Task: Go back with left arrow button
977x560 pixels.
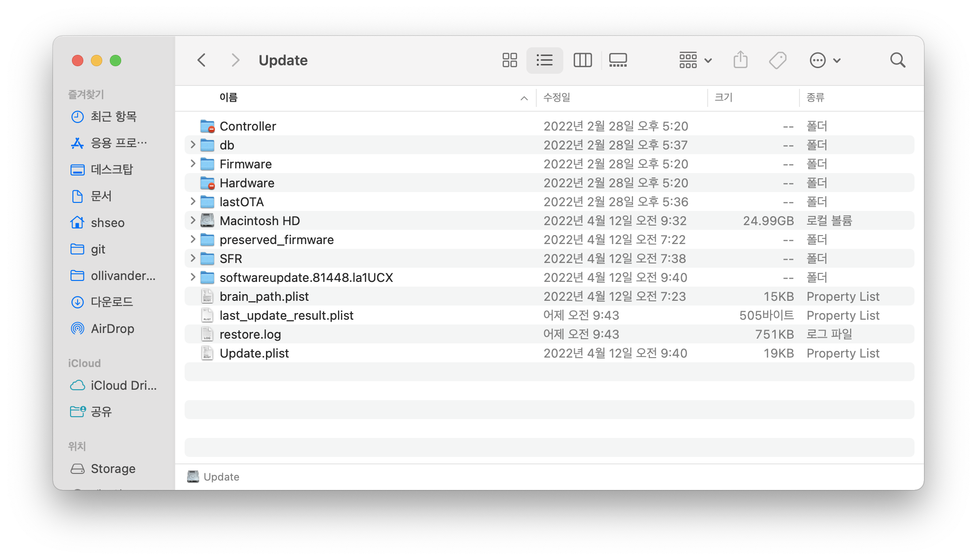Action: [202, 60]
